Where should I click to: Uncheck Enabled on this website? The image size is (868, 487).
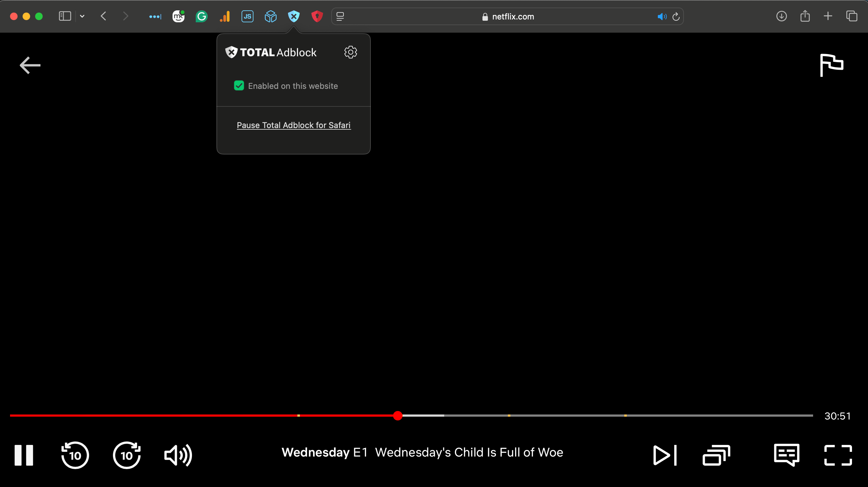[239, 86]
